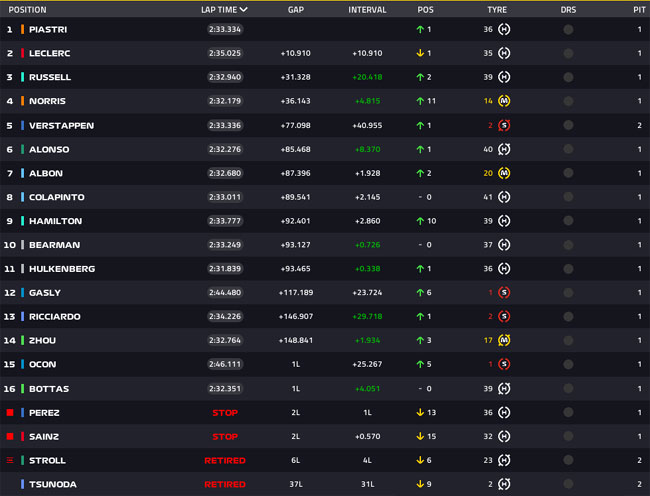Select the POSITION column header

[x=27, y=10]
